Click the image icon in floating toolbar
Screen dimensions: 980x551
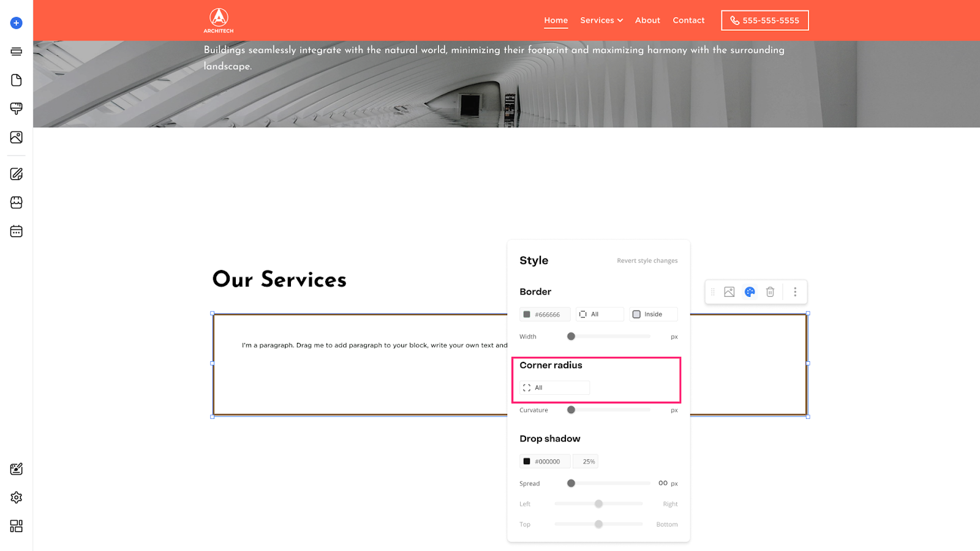click(729, 292)
